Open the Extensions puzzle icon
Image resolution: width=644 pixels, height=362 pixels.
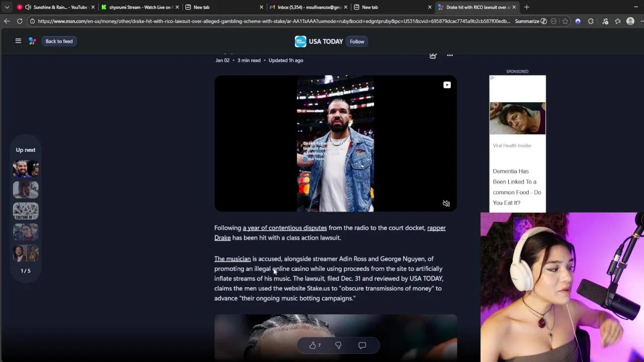pyautogui.click(x=591, y=21)
